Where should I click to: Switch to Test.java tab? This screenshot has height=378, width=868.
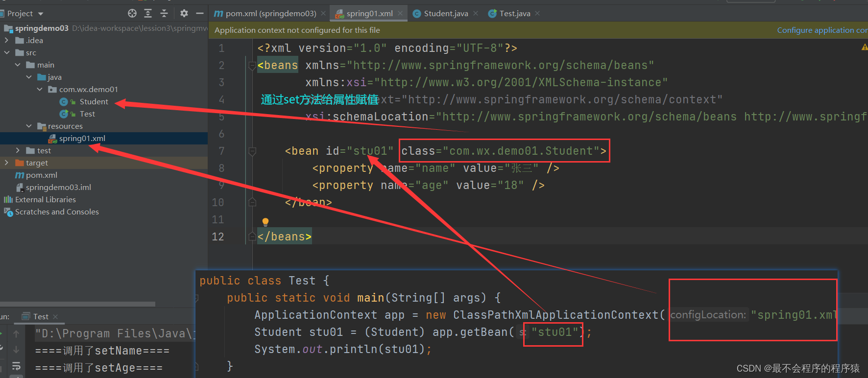(x=515, y=14)
